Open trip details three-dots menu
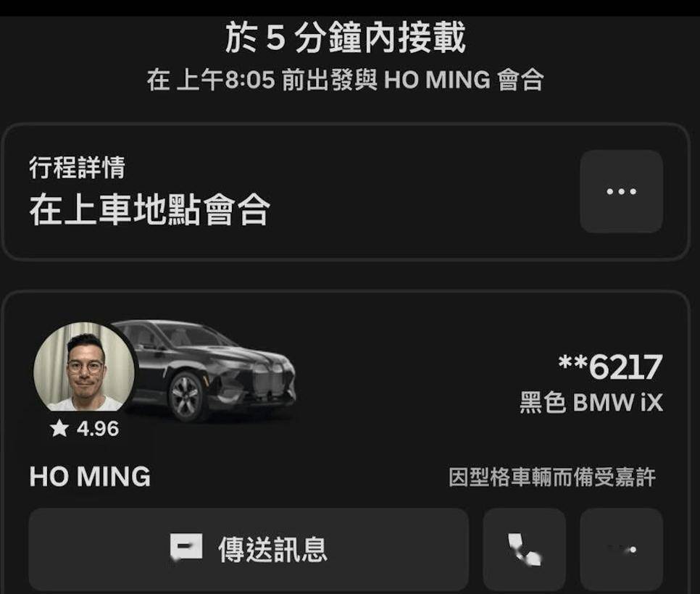700x594 pixels. tap(621, 191)
